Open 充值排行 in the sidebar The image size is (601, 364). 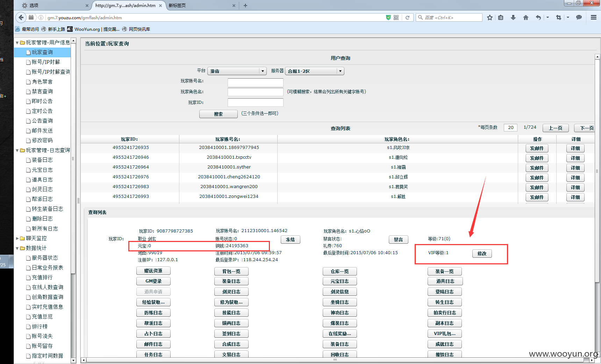point(42,278)
